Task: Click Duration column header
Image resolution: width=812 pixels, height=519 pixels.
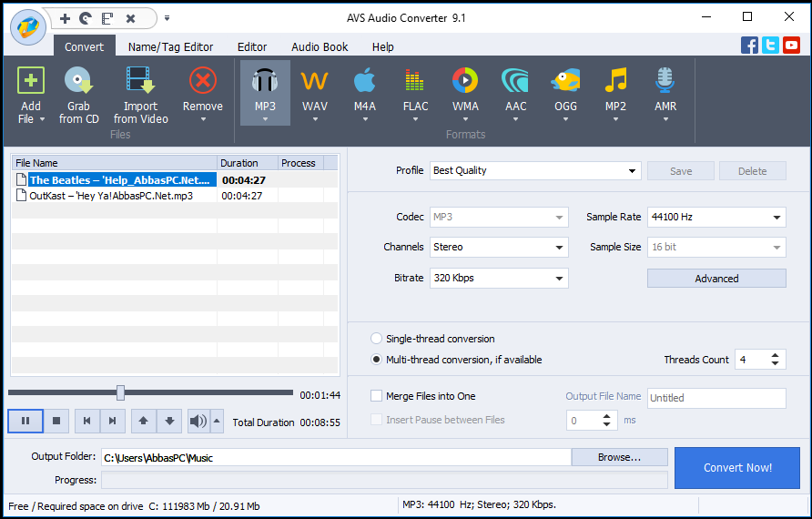Action: tap(248, 163)
